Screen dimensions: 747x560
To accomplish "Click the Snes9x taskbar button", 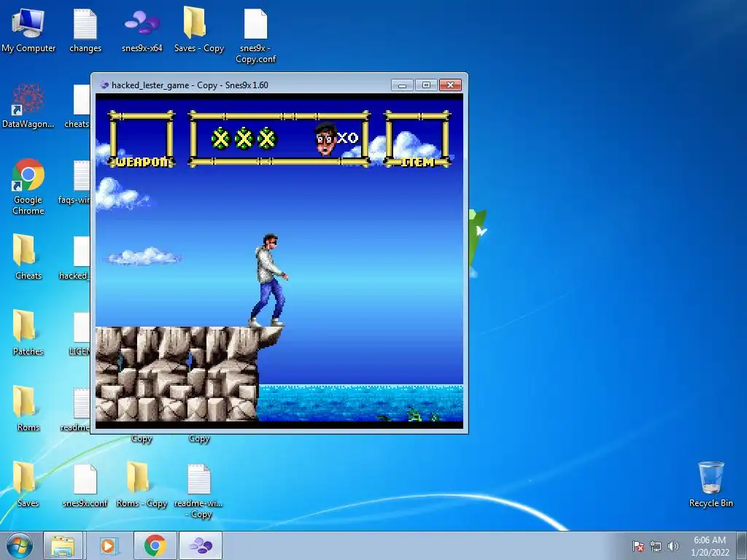I will click(201, 545).
